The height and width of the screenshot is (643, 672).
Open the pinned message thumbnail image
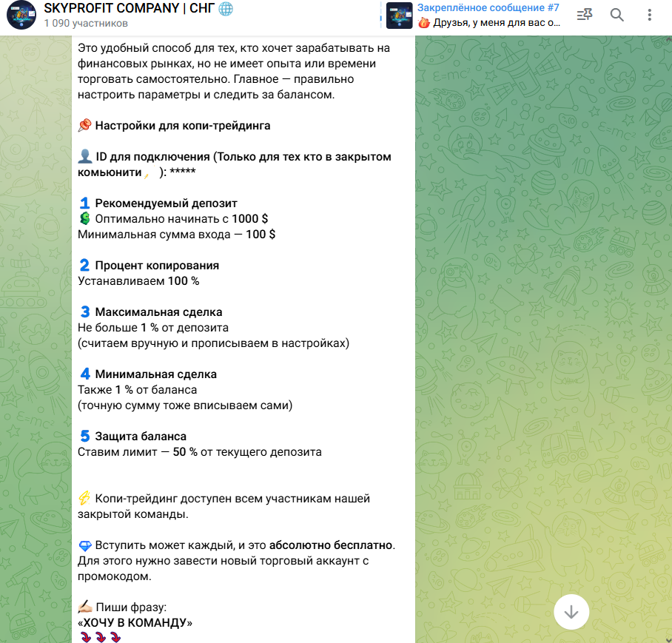(400, 16)
